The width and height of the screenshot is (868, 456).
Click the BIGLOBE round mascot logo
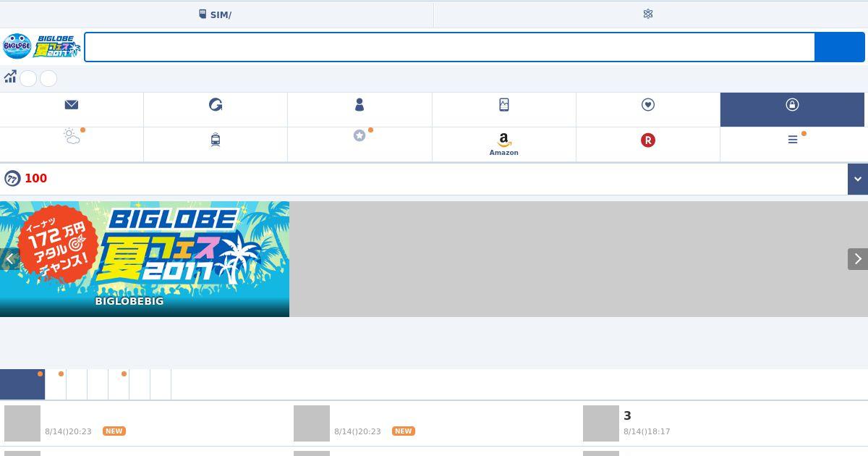(17, 46)
